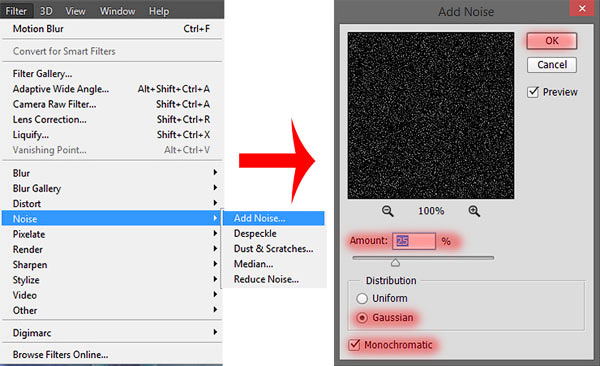Viewport: 600px width, 366px height.
Task: Choose Reduce Noise filter
Action: (x=274, y=279)
